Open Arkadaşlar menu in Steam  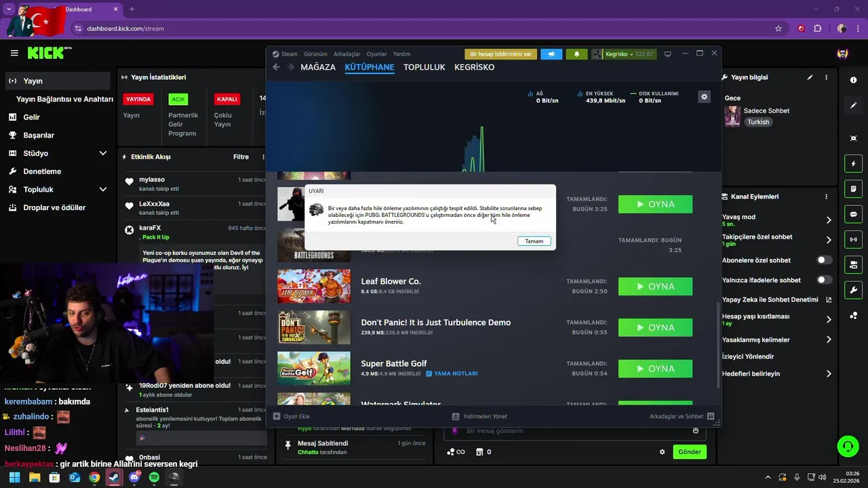coord(347,54)
